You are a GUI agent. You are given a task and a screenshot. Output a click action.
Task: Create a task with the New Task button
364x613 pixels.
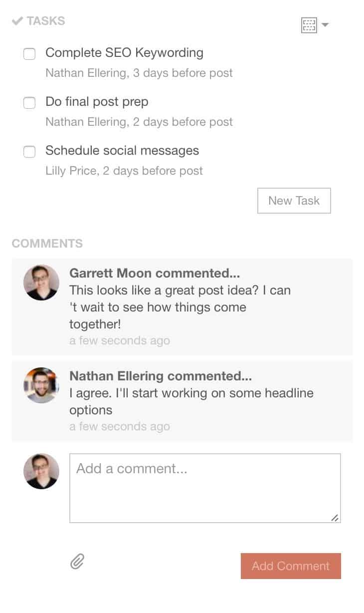(294, 201)
